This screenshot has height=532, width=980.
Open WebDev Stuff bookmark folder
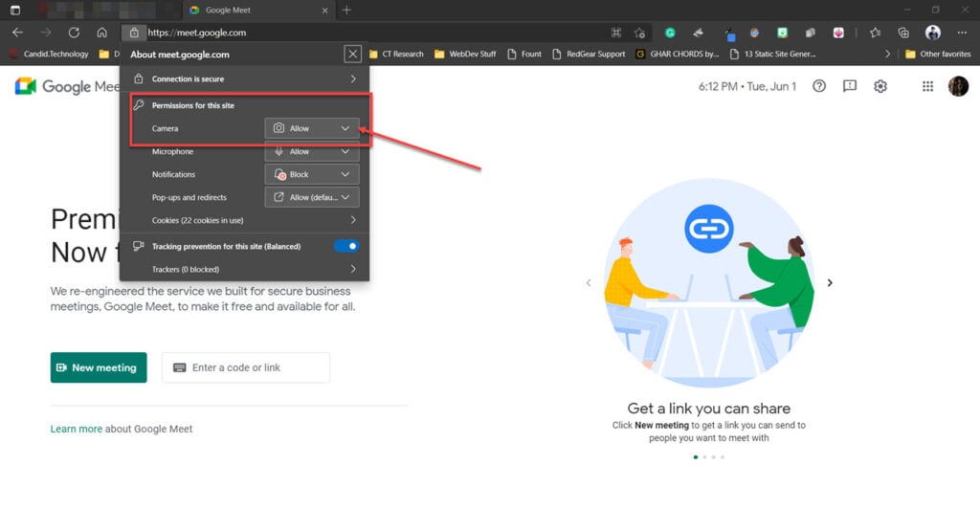tap(466, 54)
